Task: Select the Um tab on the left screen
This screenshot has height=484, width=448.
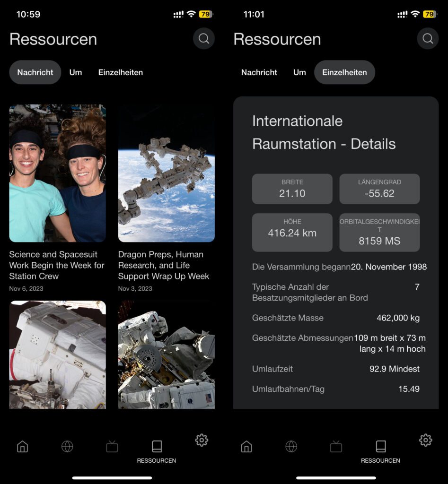Action: point(76,72)
